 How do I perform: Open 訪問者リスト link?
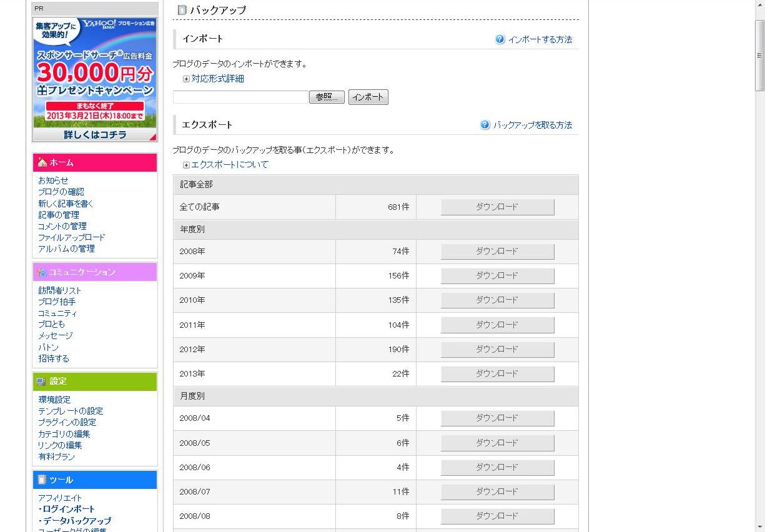coord(60,290)
